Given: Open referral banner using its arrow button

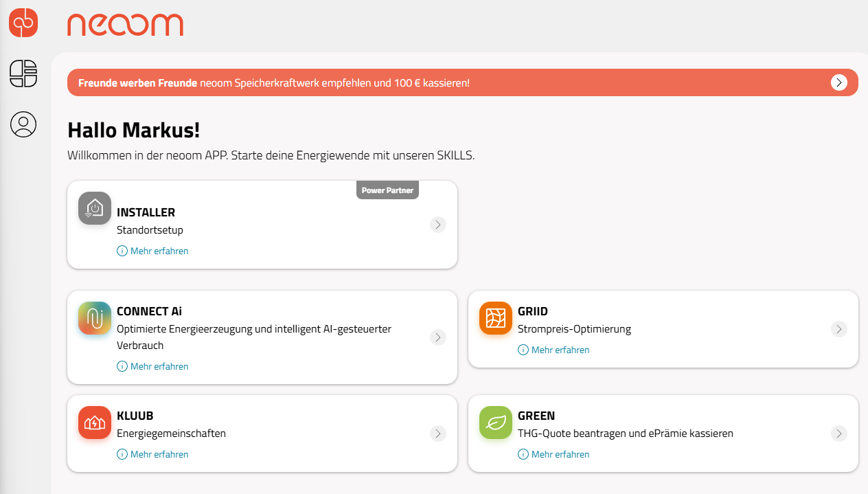Looking at the screenshot, I should (838, 82).
